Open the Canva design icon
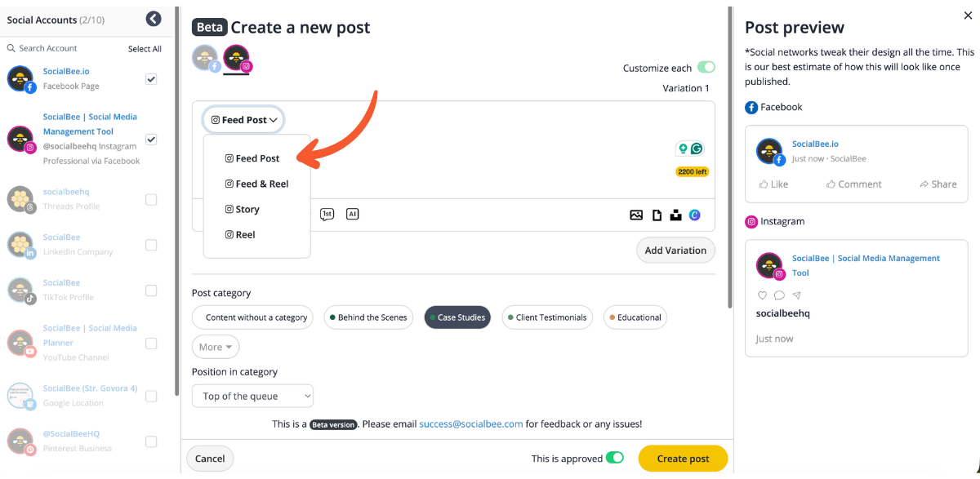The width and height of the screenshot is (980, 479). [695, 215]
